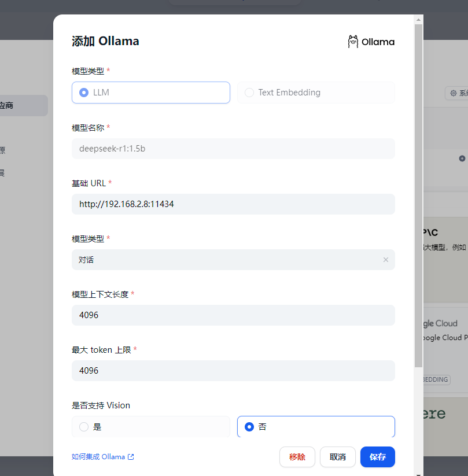Open the 对话 model type dropdown
468x476 pixels.
point(233,260)
